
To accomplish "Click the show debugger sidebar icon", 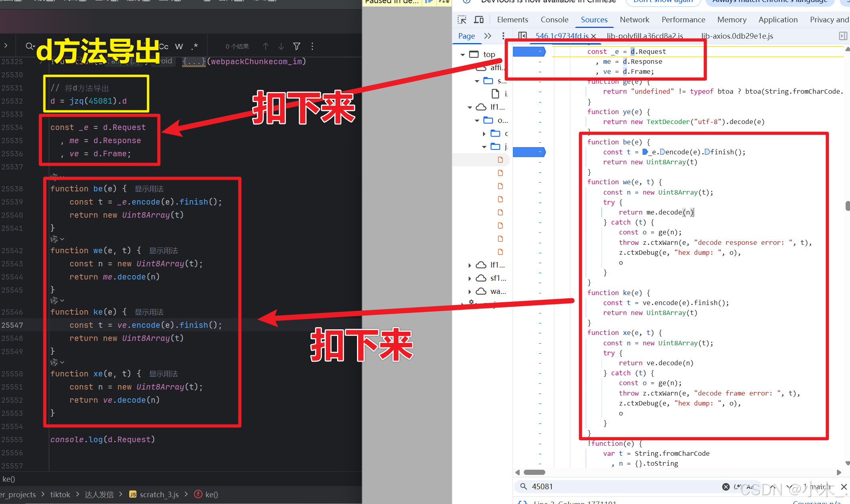I will pyautogui.click(x=843, y=36).
